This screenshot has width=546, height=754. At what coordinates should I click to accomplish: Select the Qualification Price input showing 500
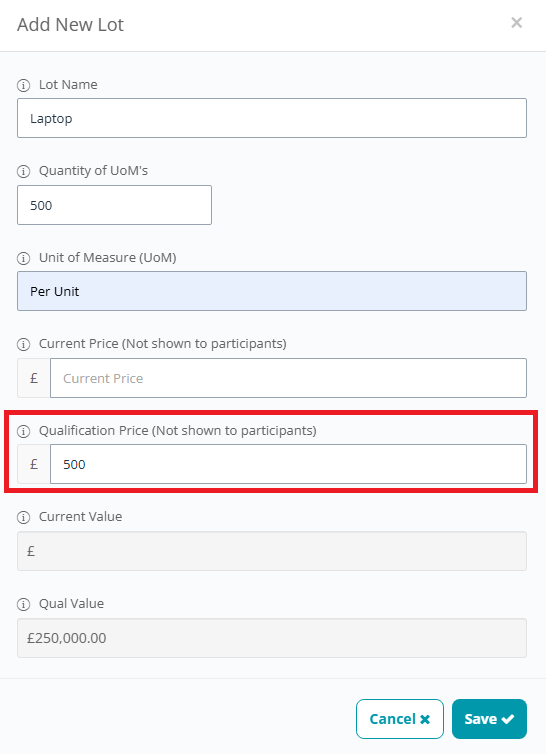288,464
